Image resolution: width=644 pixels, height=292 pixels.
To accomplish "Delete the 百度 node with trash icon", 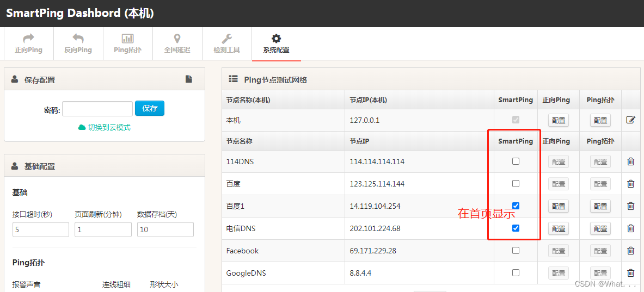I will point(631,183).
